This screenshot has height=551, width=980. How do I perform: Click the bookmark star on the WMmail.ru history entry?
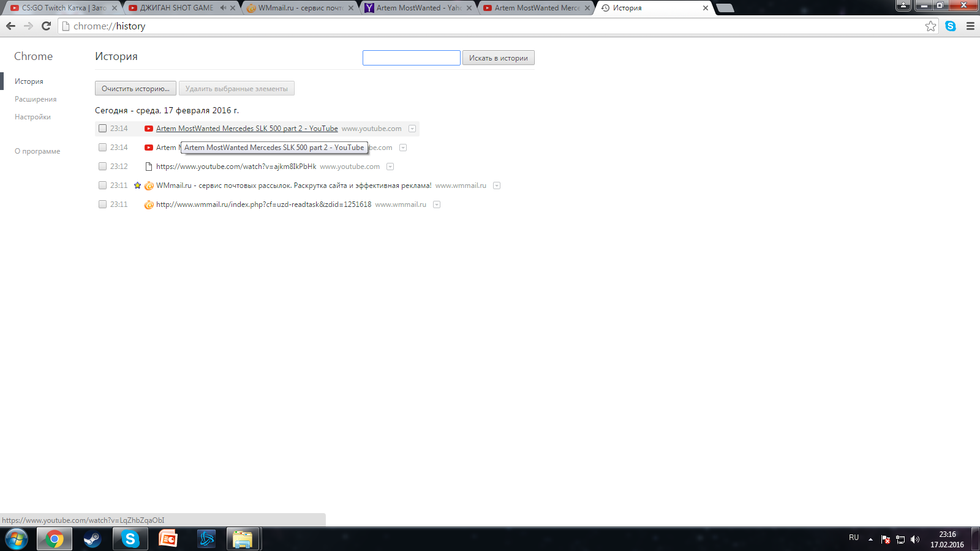click(x=138, y=186)
